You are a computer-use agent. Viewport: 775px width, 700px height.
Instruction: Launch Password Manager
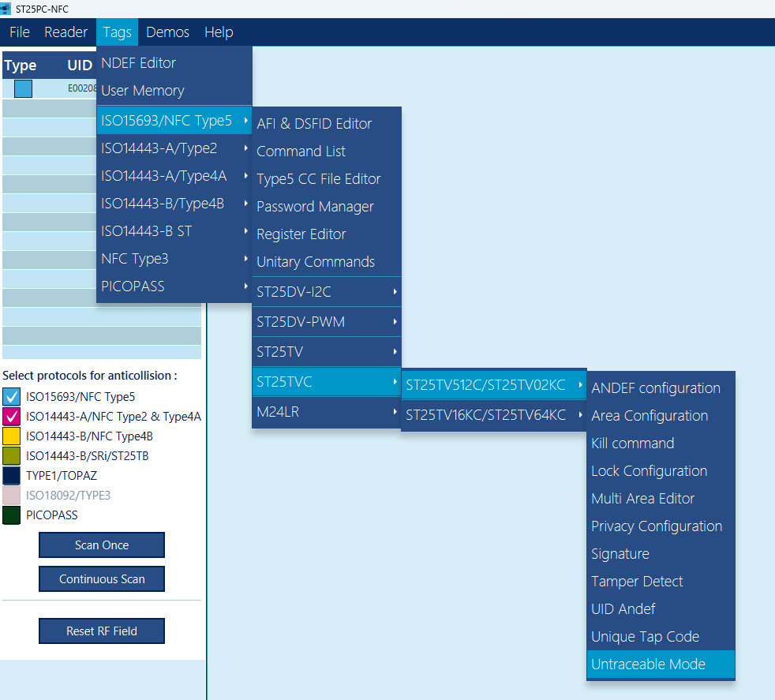(x=326, y=207)
